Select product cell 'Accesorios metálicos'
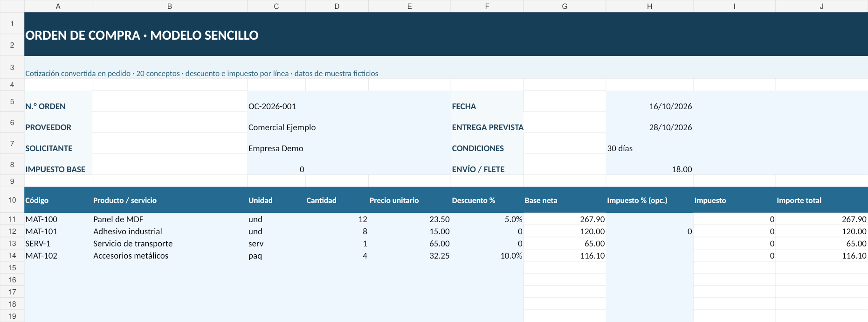Viewport: 868px width, 322px height. [170, 256]
